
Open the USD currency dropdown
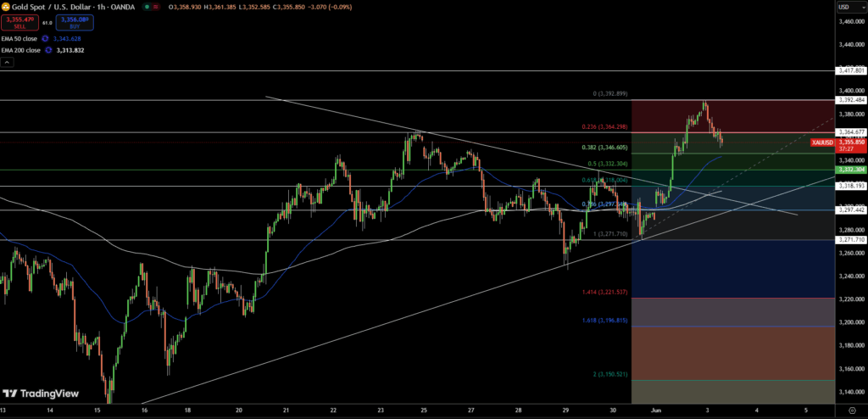point(844,8)
